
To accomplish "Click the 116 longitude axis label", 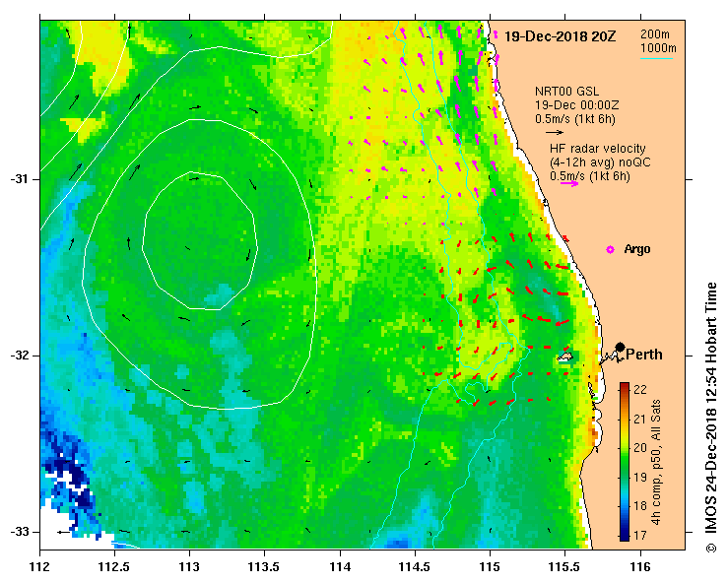I will (640, 567).
